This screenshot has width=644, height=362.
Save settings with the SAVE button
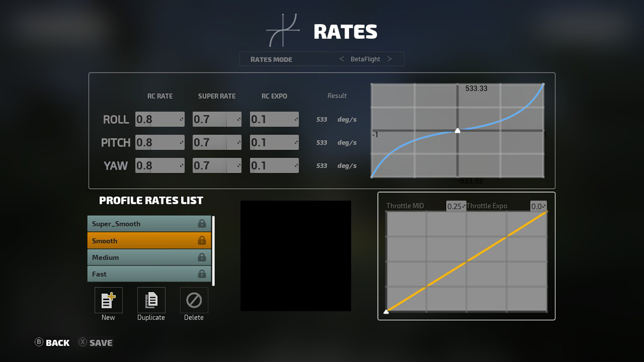click(x=96, y=342)
